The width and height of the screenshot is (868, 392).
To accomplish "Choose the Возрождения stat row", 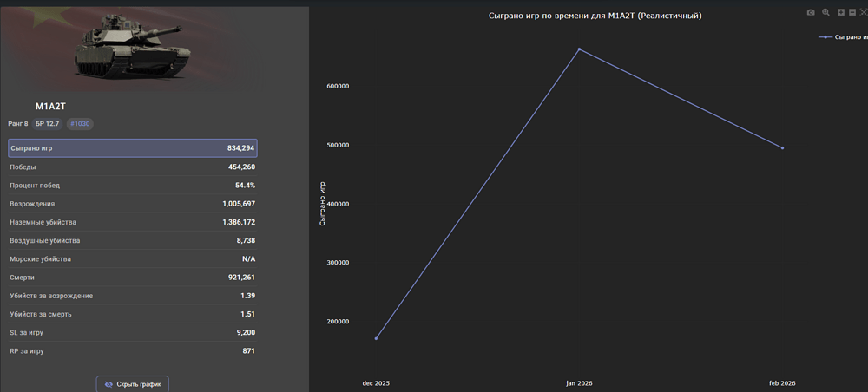I will tap(133, 204).
